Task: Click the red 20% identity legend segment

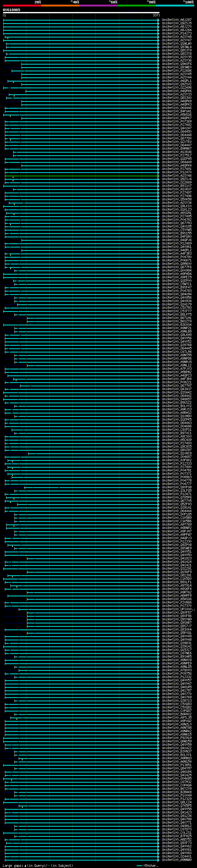Action: [22, 6]
